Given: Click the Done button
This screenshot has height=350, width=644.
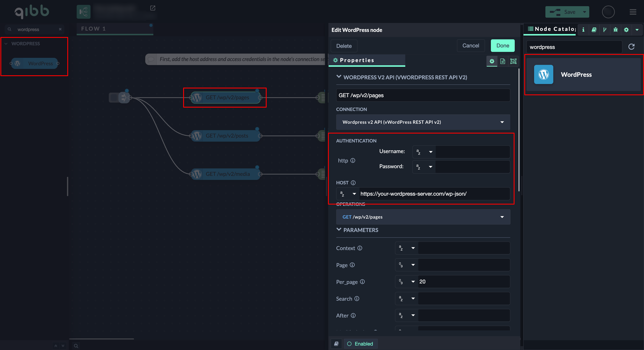Looking at the screenshot, I should point(503,46).
